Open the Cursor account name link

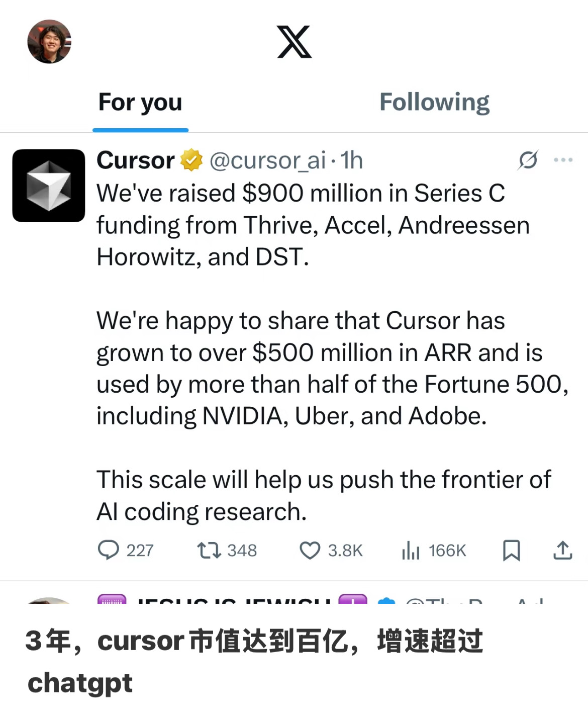[x=135, y=160]
